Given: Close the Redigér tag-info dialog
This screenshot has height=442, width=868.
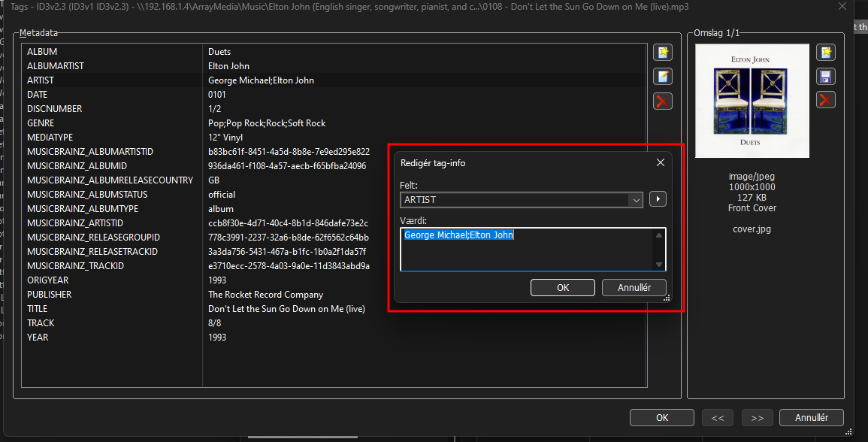Looking at the screenshot, I should [x=661, y=162].
